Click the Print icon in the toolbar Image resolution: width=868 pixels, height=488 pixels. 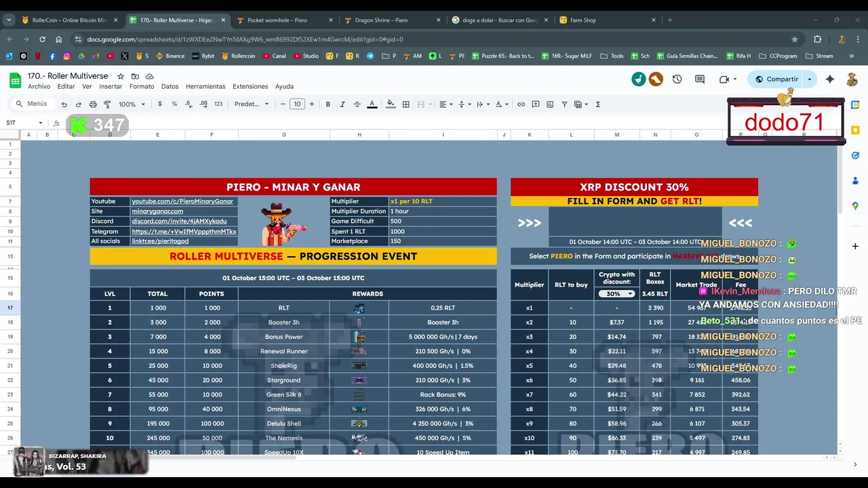tap(93, 104)
